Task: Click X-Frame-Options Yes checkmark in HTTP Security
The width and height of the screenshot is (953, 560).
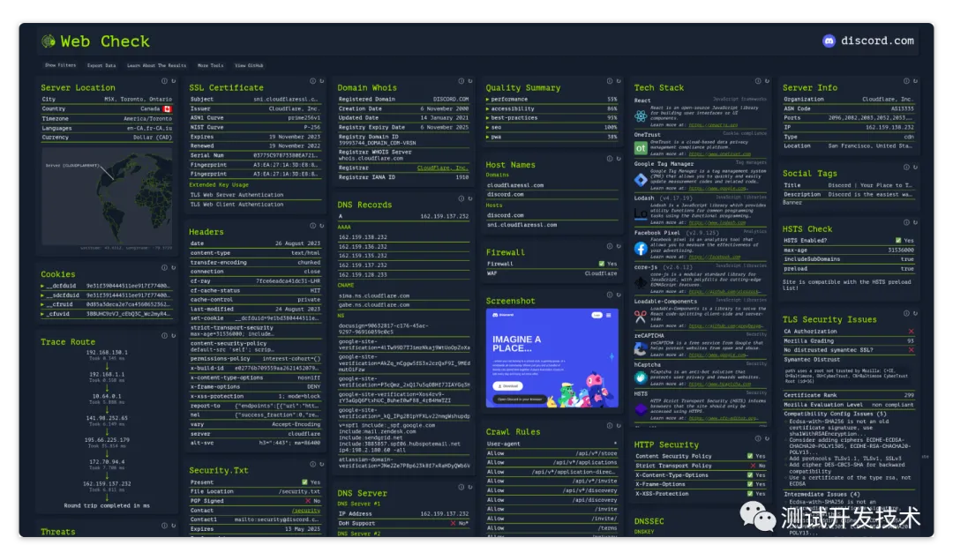Action: tap(750, 484)
